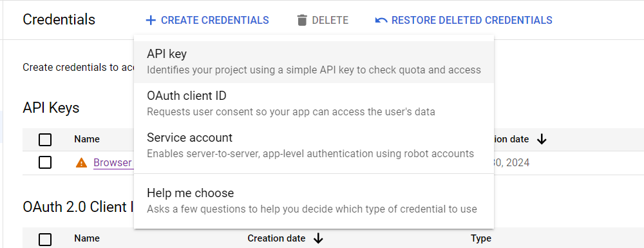Click the OAuth table Type column header
Image resolution: width=644 pixels, height=248 pixels.
coord(481,238)
